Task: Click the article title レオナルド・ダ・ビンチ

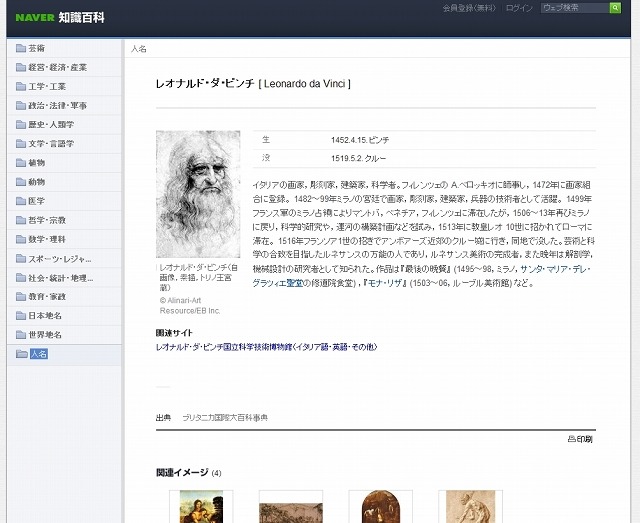Action: tap(205, 84)
